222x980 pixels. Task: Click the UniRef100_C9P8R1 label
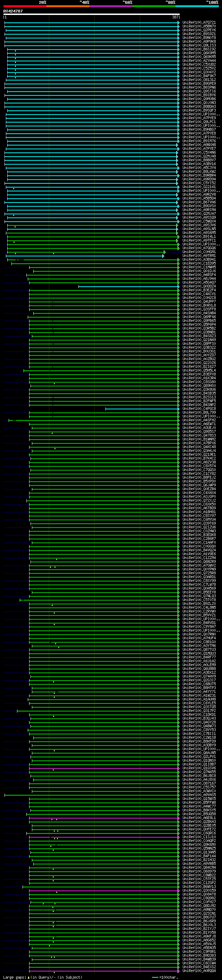199,951
